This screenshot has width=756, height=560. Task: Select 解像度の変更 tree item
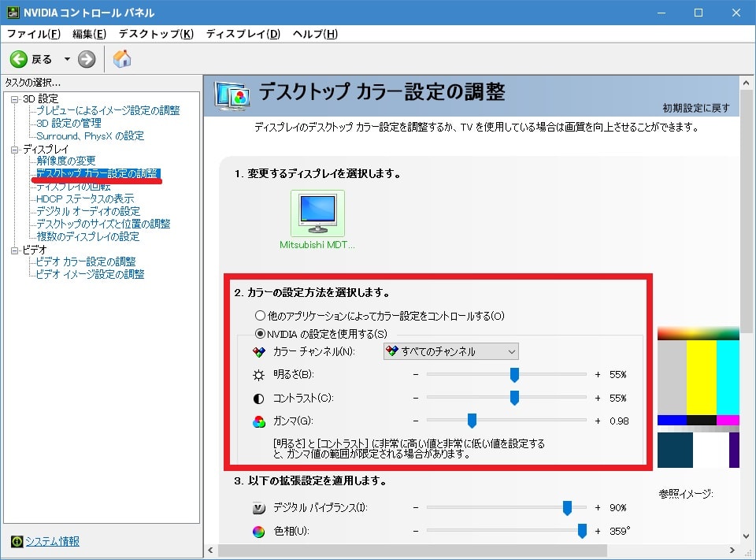pyautogui.click(x=66, y=161)
